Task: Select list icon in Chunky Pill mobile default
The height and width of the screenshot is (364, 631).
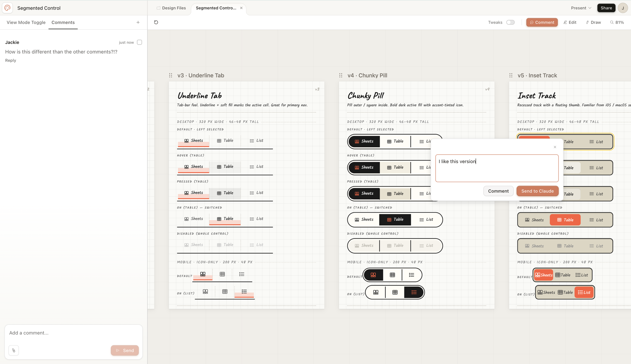Action: pos(411,275)
